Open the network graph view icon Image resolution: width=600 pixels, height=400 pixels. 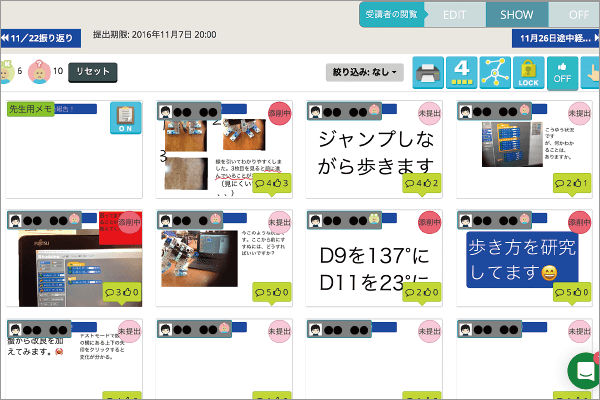click(x=495, y=74)
